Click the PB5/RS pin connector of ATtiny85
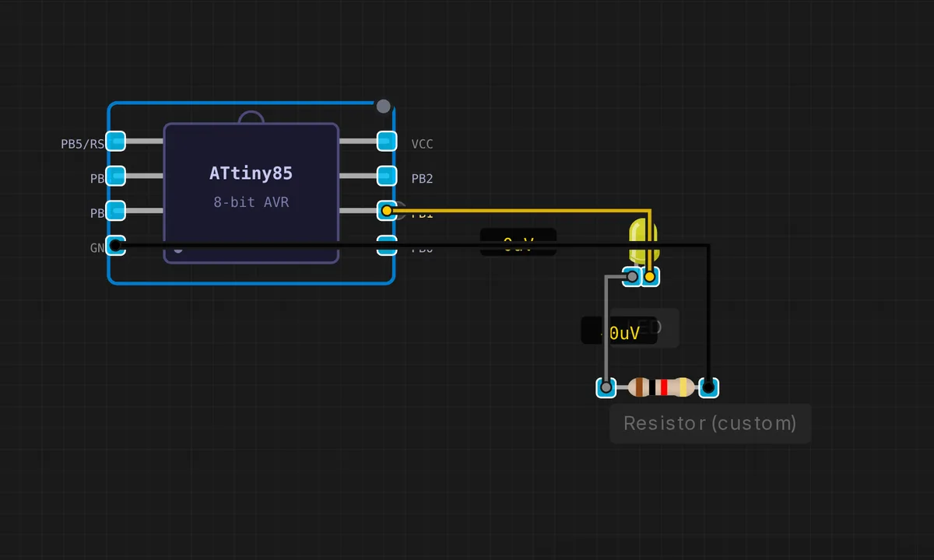Viewport: 934px width, 560px height. [x=115, y=141]
